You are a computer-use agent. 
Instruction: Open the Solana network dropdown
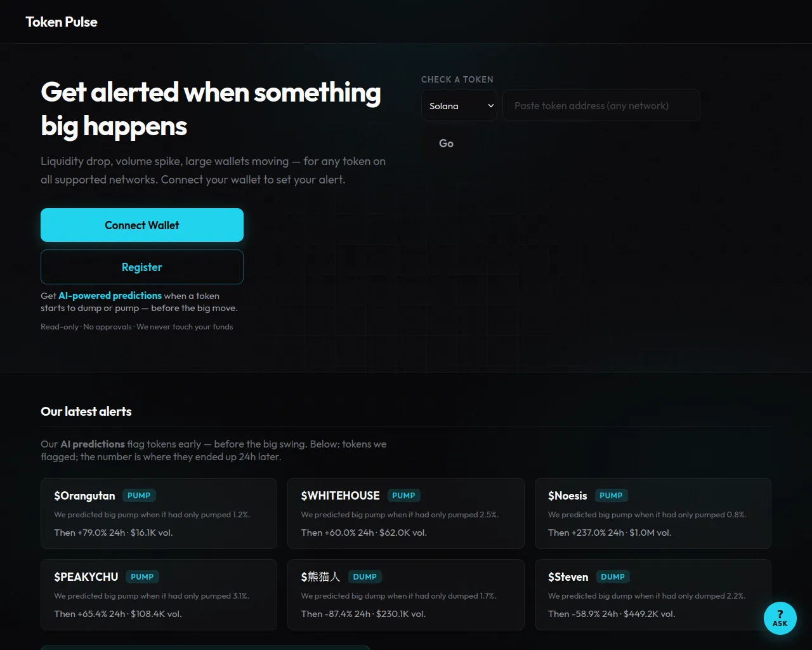(x=459, y=106)
